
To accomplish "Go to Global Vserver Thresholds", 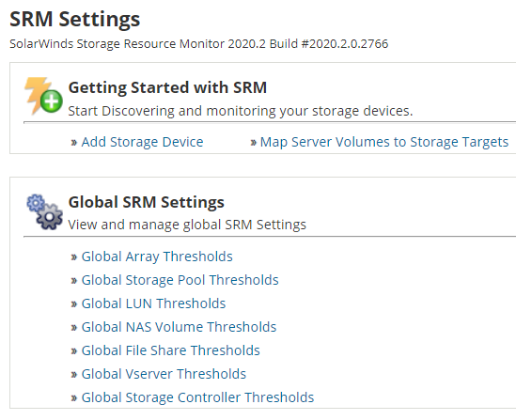I will [164, 374].
